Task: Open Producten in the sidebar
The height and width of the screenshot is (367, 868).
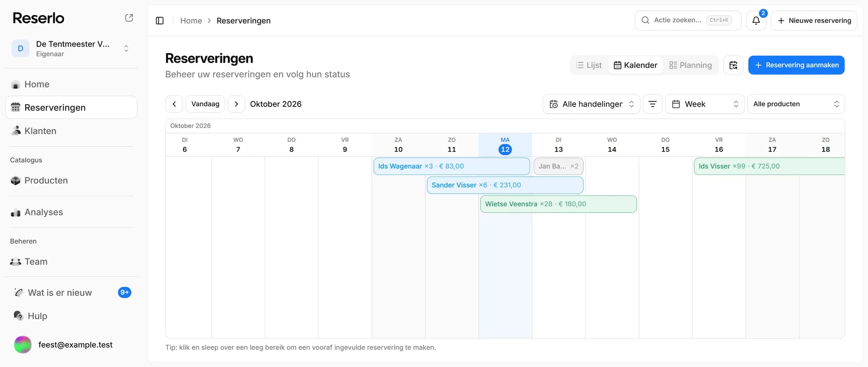Action: (71, 180)
